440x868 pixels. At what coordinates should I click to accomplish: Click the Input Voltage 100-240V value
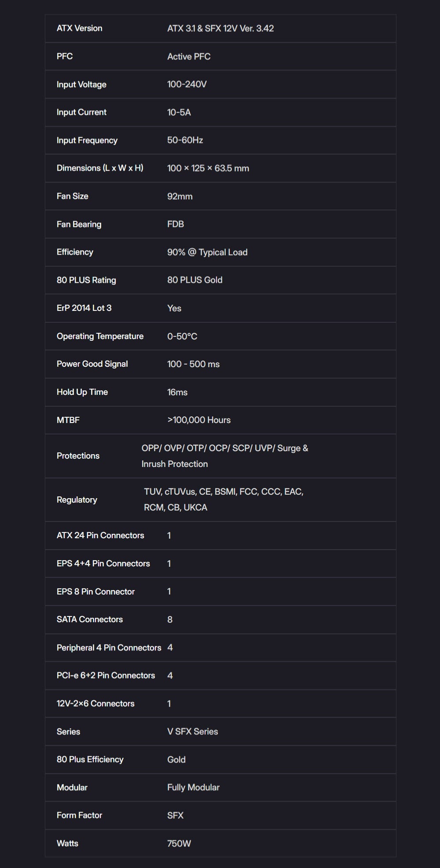(x=187, y=84)
